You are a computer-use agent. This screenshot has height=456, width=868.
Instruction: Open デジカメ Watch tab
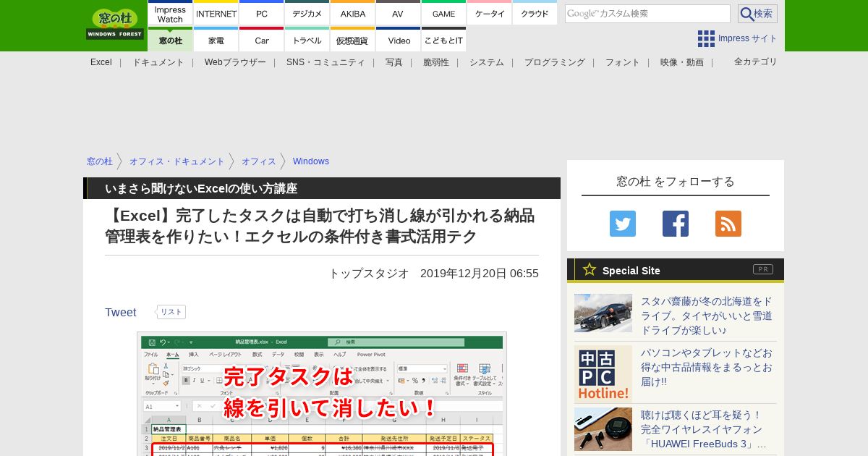coord(307,14)
